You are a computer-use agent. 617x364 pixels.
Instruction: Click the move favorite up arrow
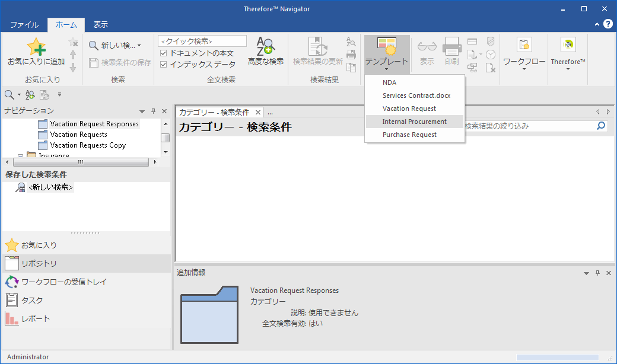click(x=73, y=55)
